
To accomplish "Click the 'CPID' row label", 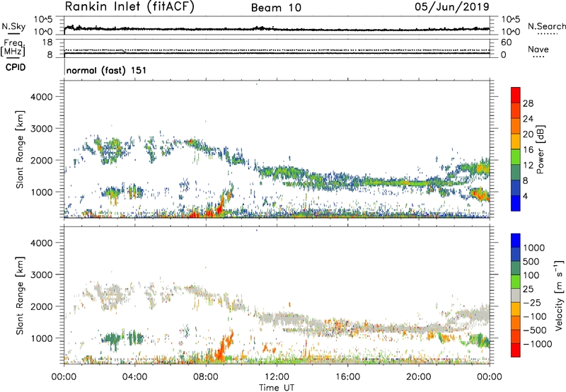I will point(16,67).
